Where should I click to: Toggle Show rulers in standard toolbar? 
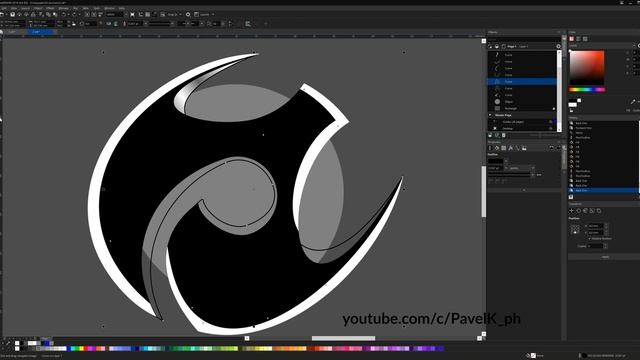coord(141,14)
